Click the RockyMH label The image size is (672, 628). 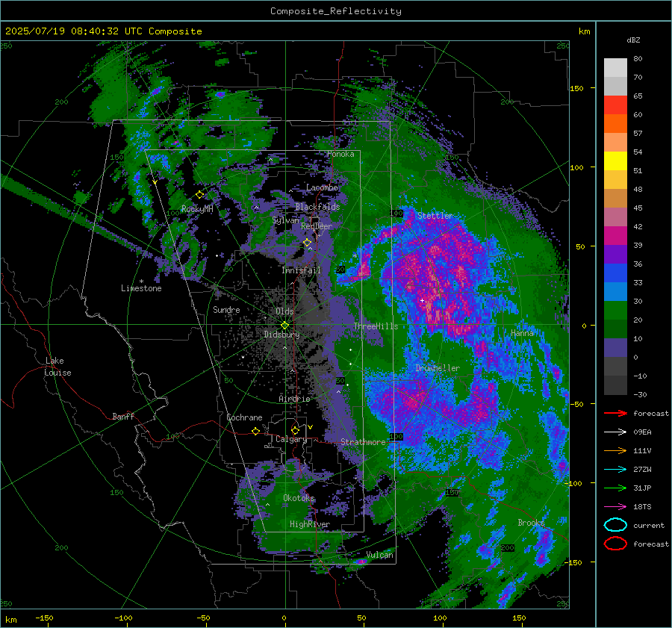click(x=197, y=209)
